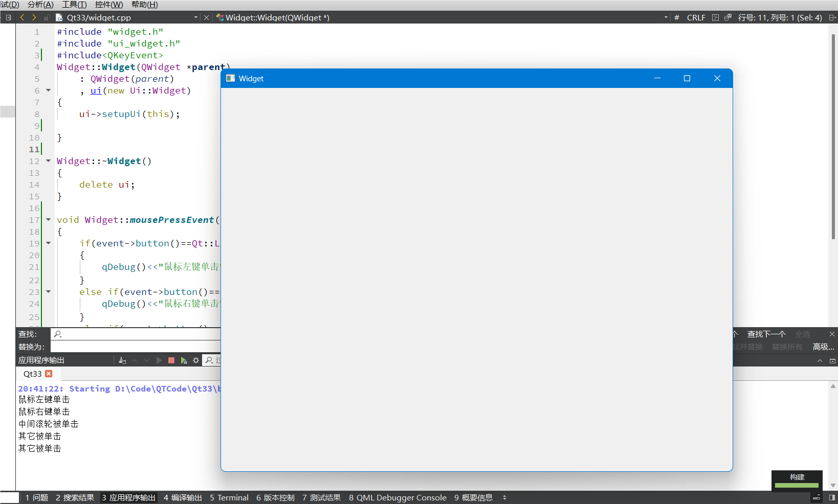
Task: Clear application output with the broom icon
Action: pyautogui.click(x=122, y=360)
